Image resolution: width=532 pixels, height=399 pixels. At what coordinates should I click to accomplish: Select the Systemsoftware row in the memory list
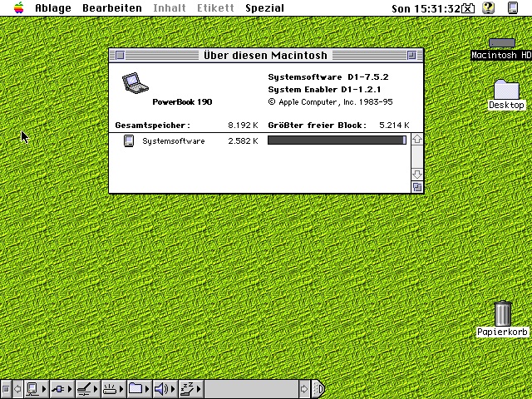pos(259,140)
